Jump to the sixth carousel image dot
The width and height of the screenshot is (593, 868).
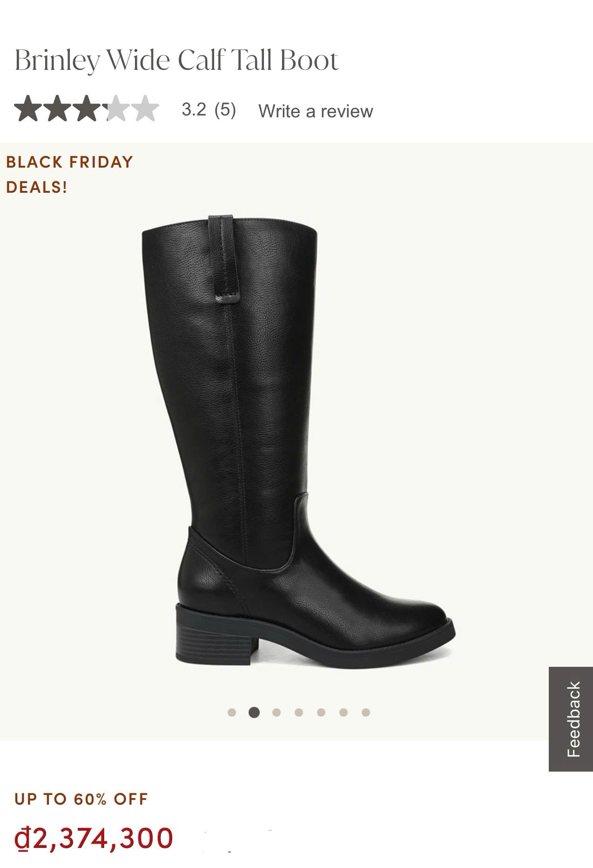344,712
